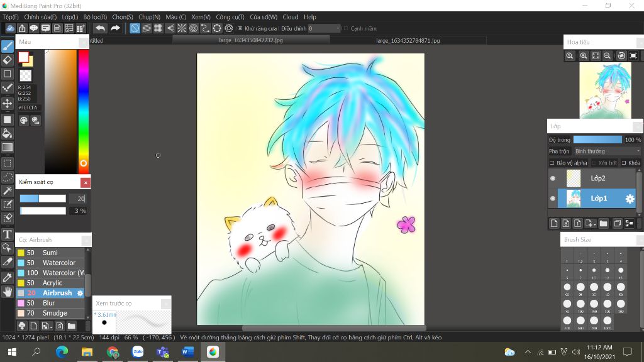This screenshot has width=644, height=362.
Task: Open the Điều chỉnh correction dropdown
Action: (324, 28)
